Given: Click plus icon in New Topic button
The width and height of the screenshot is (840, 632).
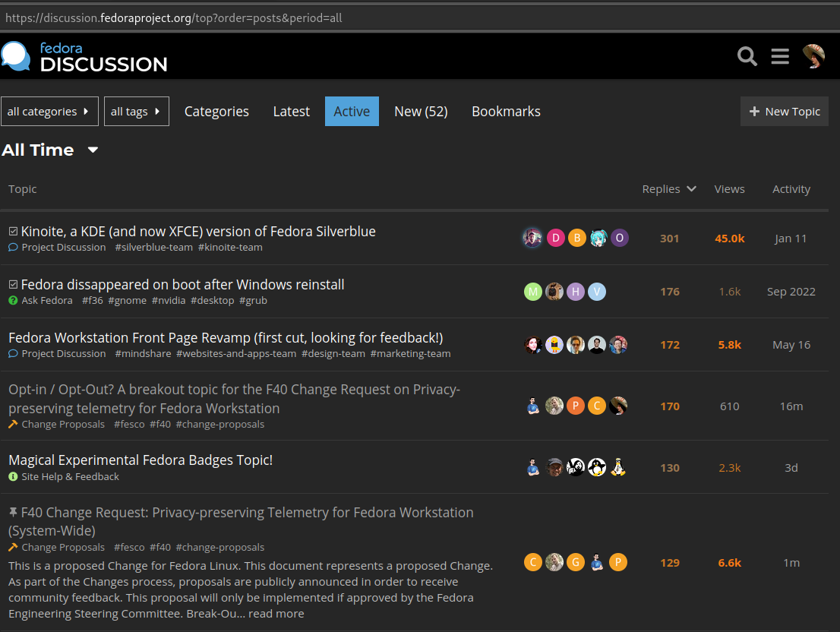Looking at the screenshot, I should click(x=754, y=112).
